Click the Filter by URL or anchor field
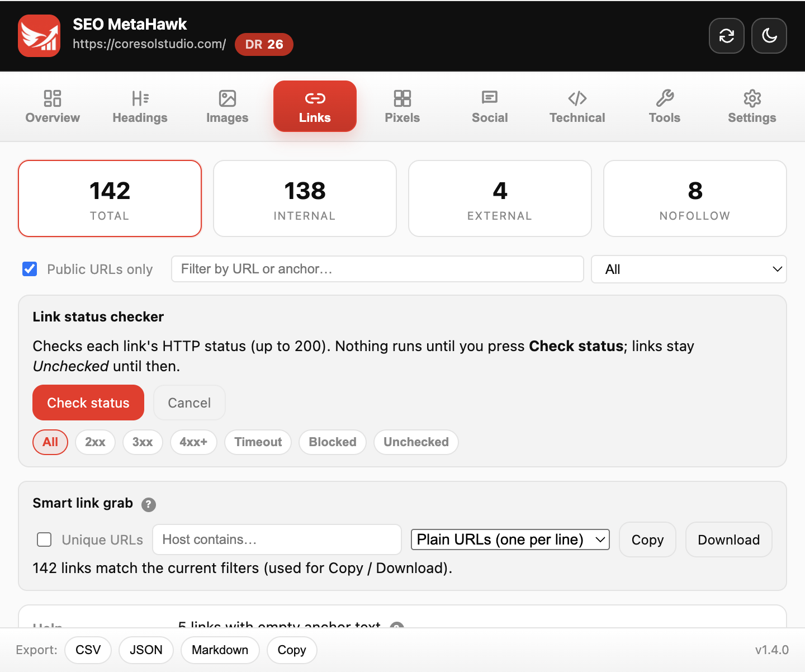The image size is (805, 672). click(x=377, y=269)
